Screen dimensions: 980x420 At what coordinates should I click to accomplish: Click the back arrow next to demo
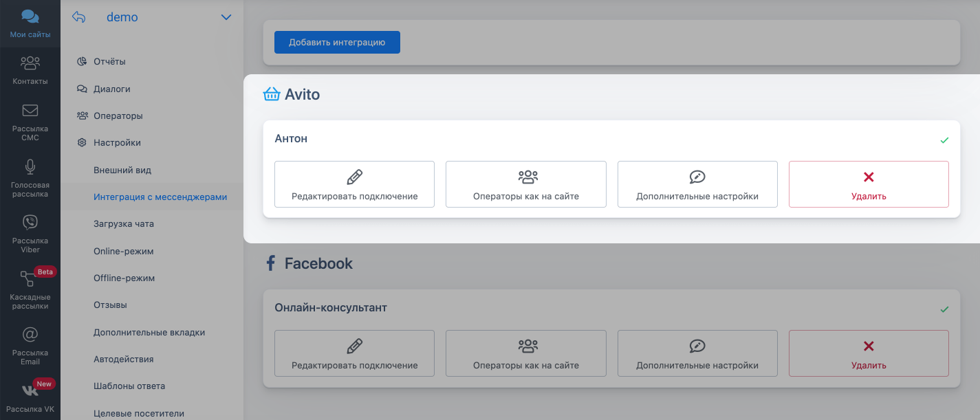79,17
